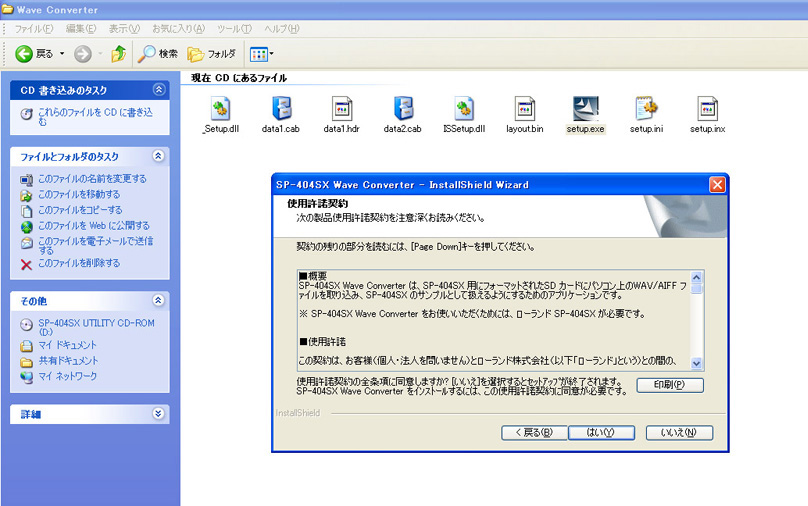Select the setup.ini file icon

(x=647, y=109)
